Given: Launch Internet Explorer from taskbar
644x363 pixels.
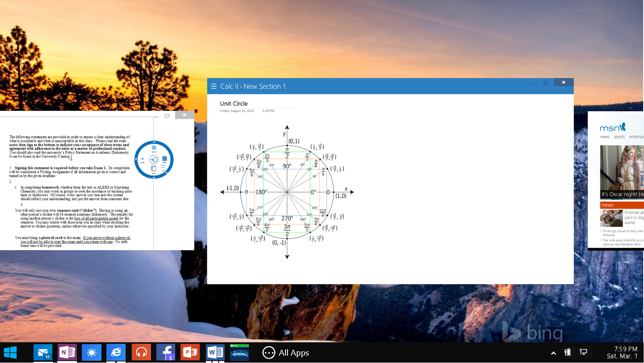Looking at the screenshot, I should 116,353.
